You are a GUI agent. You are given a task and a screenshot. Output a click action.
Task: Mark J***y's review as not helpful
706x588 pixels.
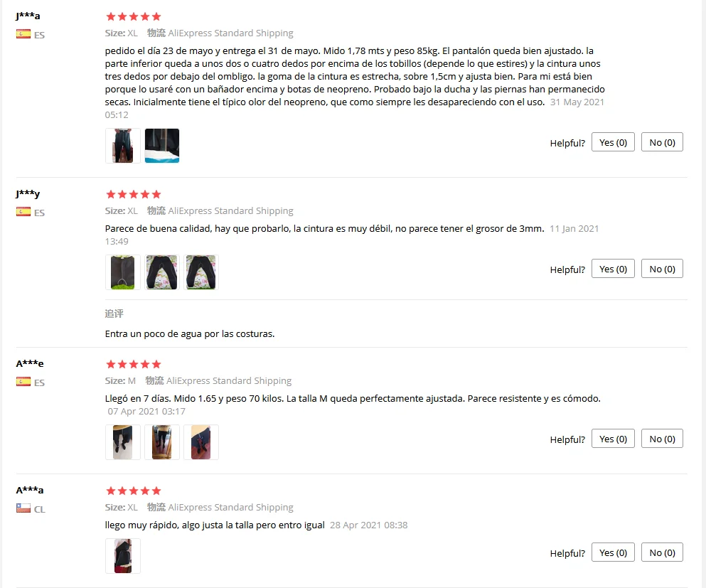[662, 269]
